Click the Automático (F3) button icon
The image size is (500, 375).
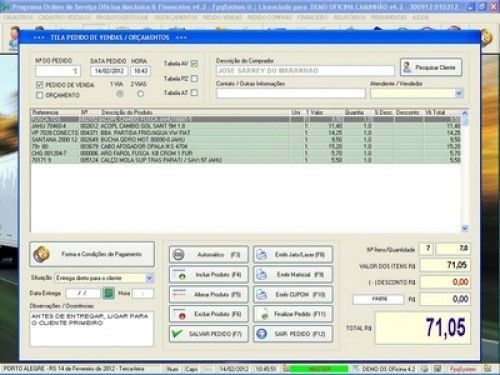[x=179, y=255]
